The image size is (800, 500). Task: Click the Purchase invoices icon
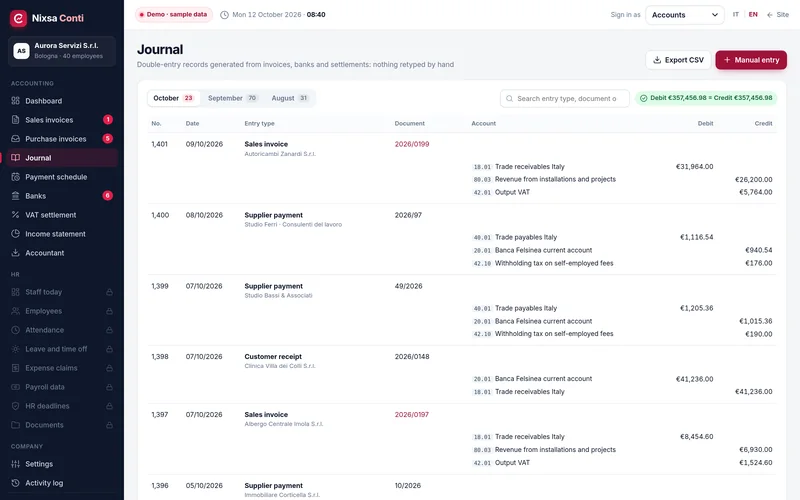[15, 139]
